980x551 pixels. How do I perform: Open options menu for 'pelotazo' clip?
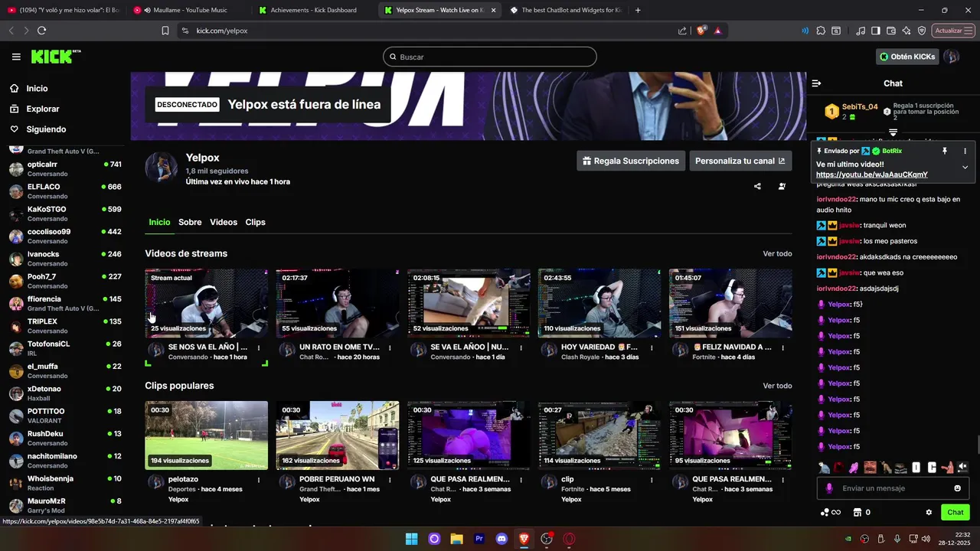259,480
